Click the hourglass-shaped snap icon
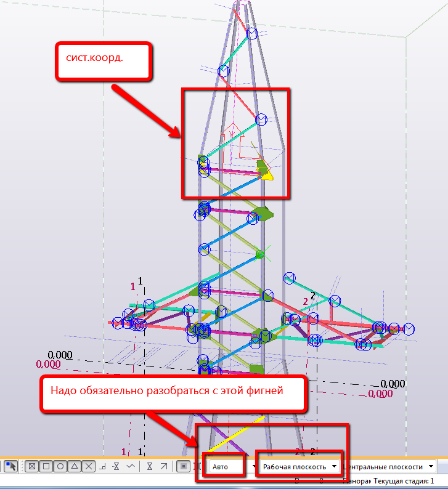Viewport: 448px width, 489px height. [150, 467]
